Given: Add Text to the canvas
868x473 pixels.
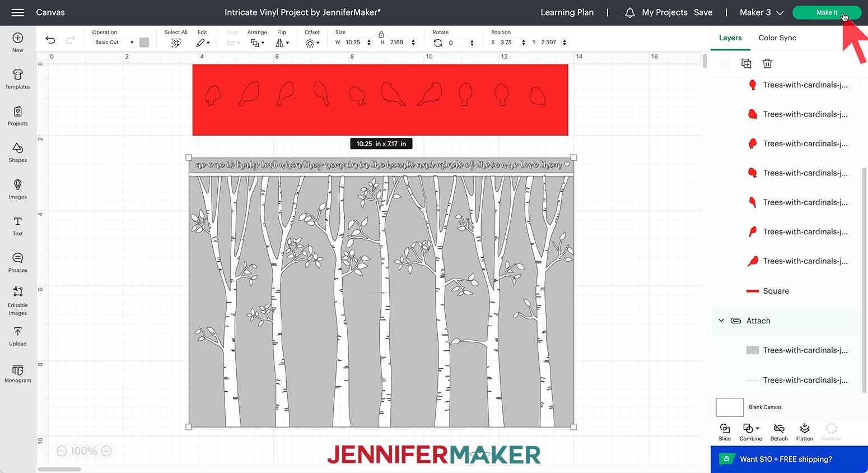Looking at the screenshot, I should pyautogui.click(x=18, y=226).
